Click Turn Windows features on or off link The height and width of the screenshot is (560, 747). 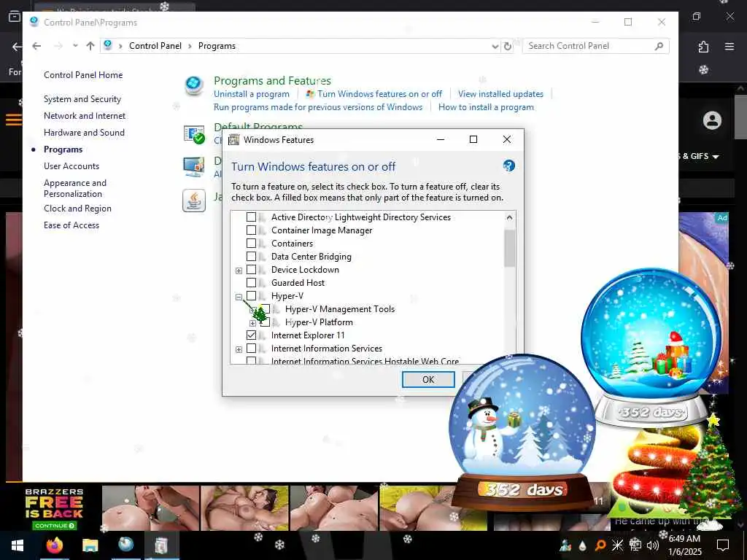pos(379,94)
